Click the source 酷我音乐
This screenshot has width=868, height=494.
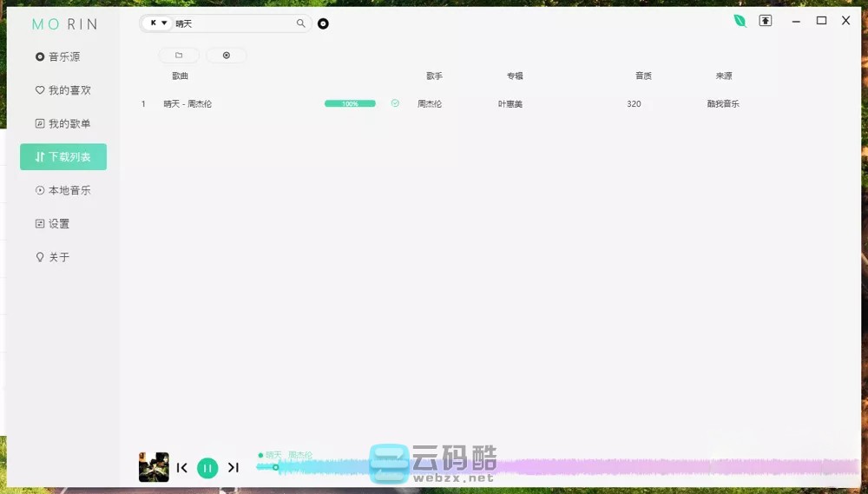click(723, 103)
